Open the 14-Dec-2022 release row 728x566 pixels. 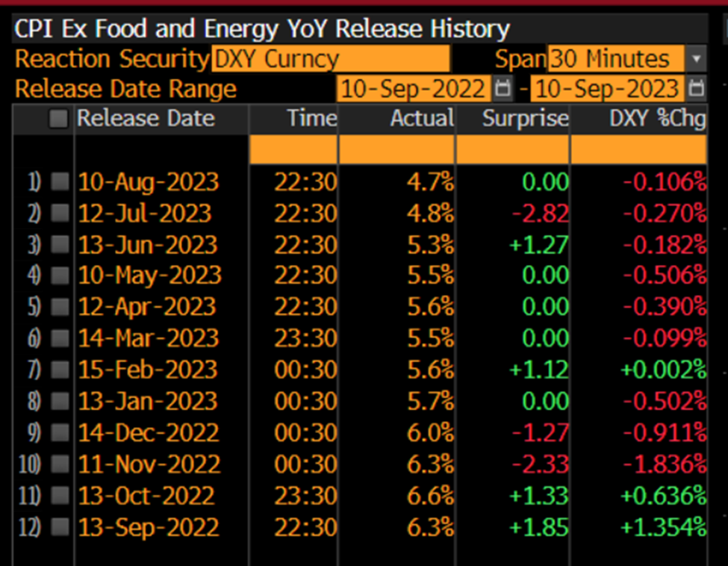[x=149, y=433]
